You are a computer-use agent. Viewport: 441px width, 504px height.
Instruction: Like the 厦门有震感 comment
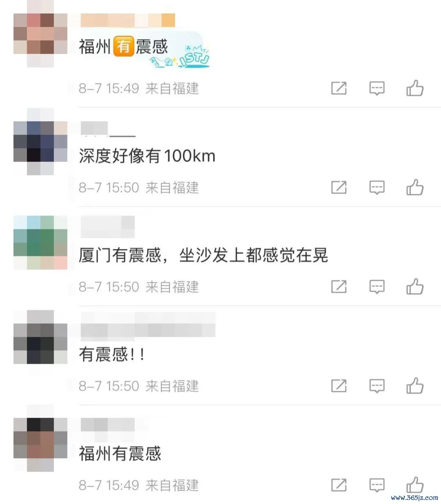[415, 287]
